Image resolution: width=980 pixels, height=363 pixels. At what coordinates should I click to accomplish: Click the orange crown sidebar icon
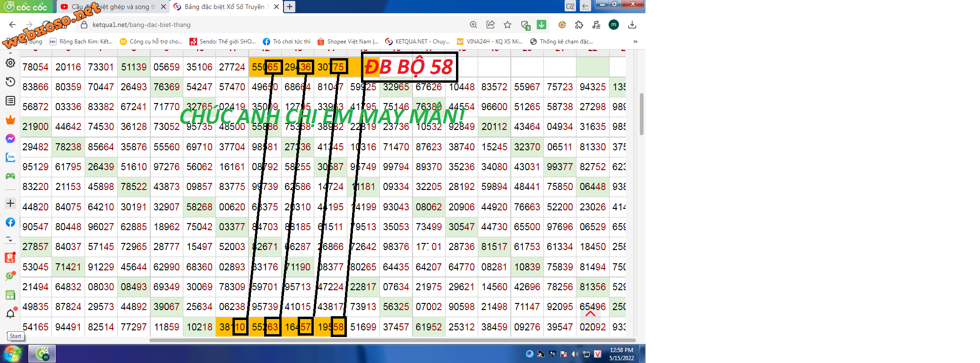(10, 120)
